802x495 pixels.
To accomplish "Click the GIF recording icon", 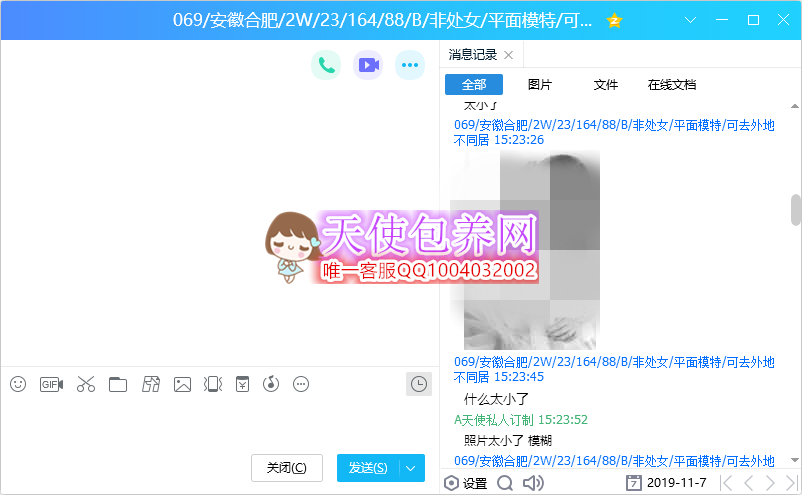I will click(51, 384).
